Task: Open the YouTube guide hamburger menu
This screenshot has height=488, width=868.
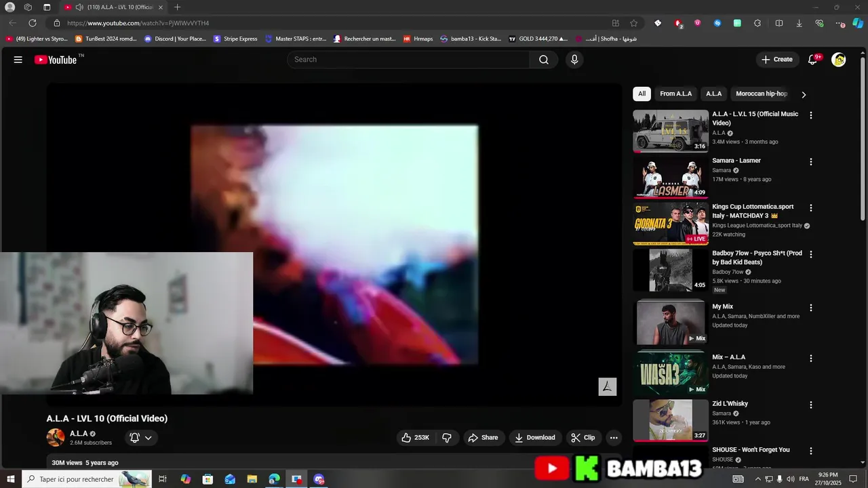Action: point(18,60)
